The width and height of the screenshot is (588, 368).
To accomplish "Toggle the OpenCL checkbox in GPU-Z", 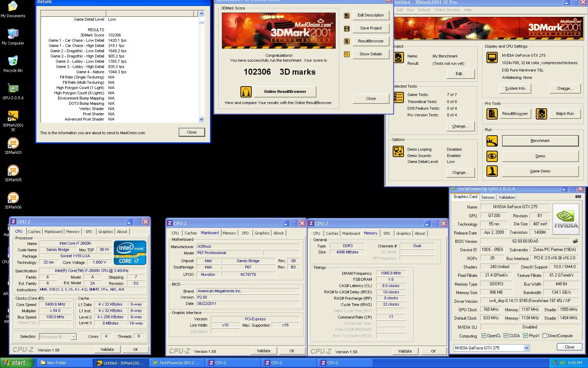I will pyautogui.click(x=484, y=336).
